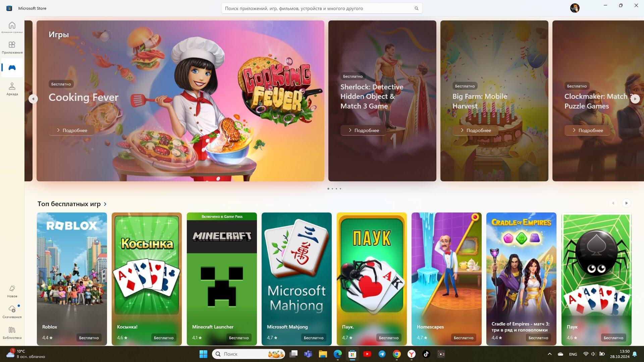The image size is (644, 362).
Task: Open Скачивания to view downloads
Action: [12, 312]
